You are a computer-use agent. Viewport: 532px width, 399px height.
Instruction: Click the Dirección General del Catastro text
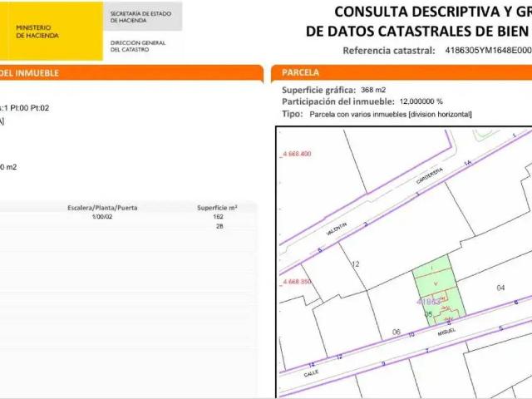point(138,47)
